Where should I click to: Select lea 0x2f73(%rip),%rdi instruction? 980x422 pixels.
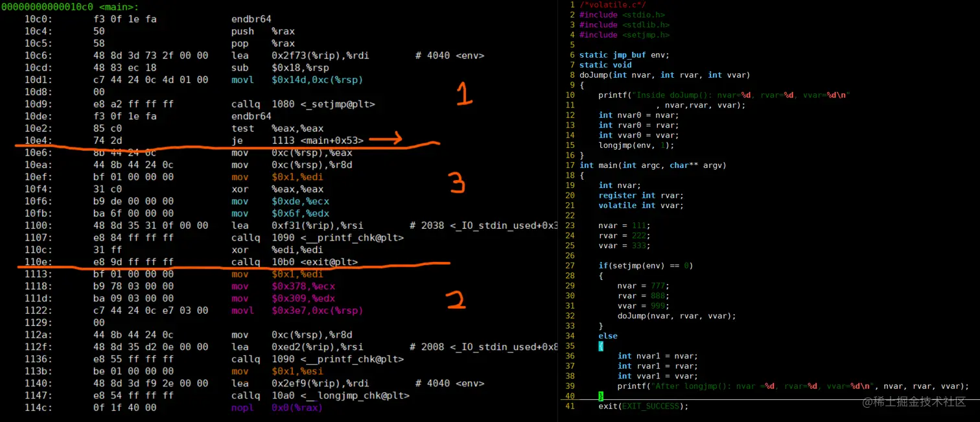pyautogui.click(x=300, y=56)
